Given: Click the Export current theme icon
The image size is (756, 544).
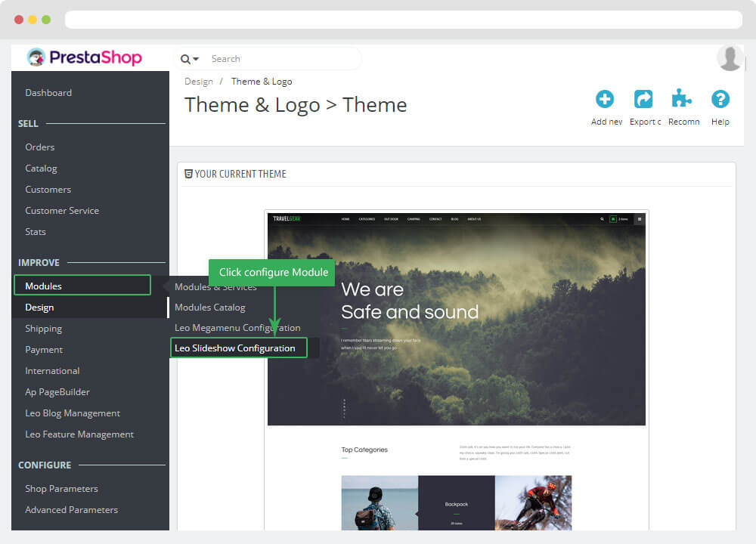Looking at the screenshot, I should click(643, 99).
